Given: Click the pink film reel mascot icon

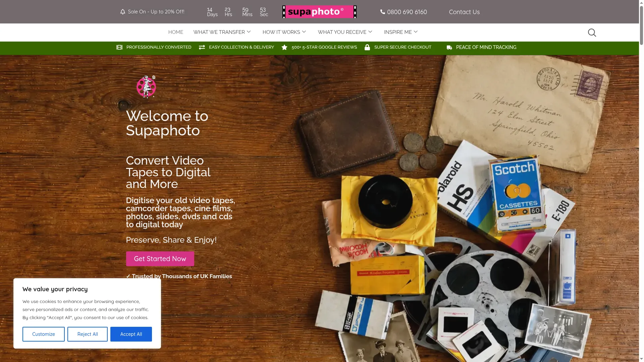Looking at the screenshot, I should 146,87.
